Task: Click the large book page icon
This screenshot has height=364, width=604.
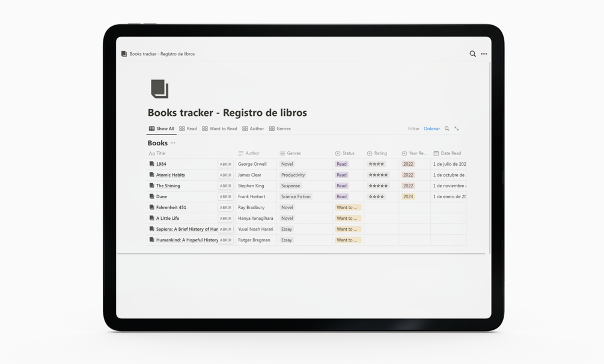Action: 159,88
